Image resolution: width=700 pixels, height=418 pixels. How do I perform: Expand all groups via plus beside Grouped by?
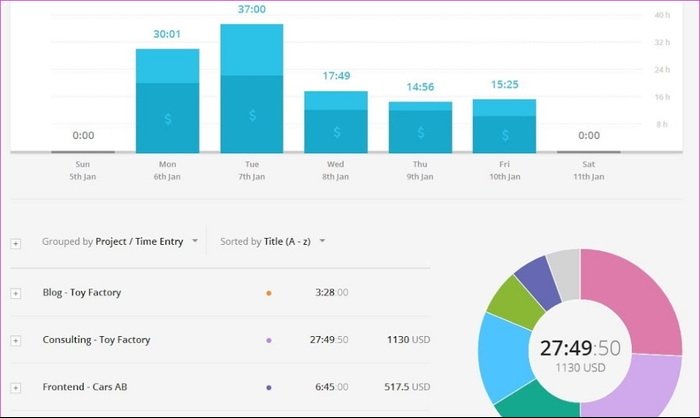pos(15,243)
